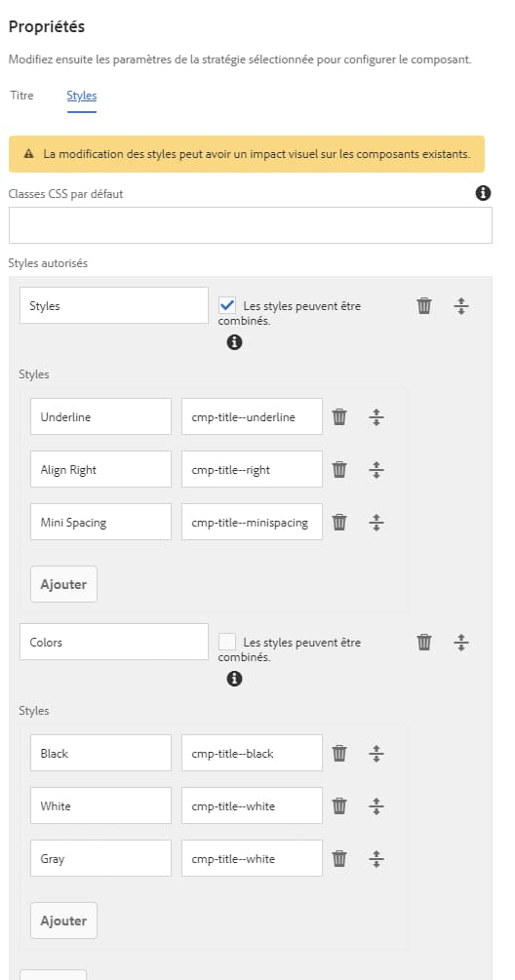Click reorder handle for Align Right
515x980 pixels.
pos(376,469)
